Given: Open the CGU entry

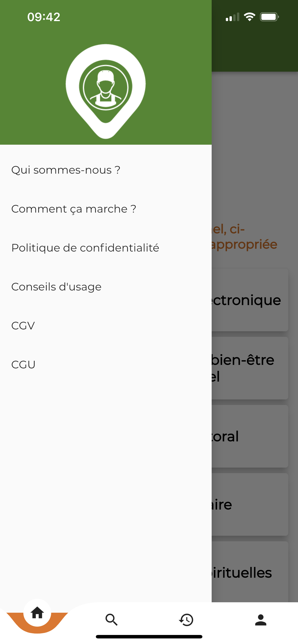Looking at the screenshot, I should [x=23, y=365].
